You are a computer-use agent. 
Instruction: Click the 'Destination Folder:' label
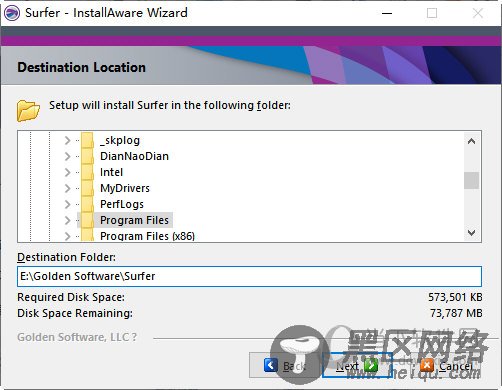pyautogui.click(x=67, y=257)
